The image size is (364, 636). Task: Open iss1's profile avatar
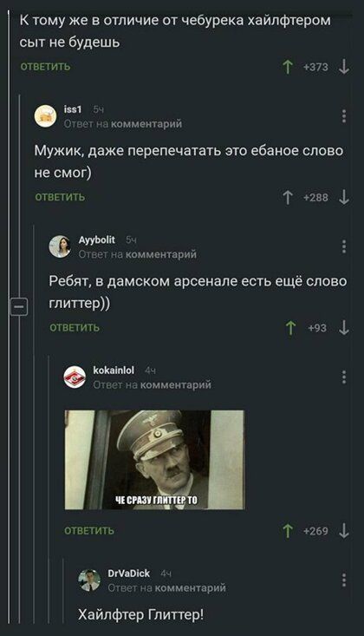point(45,116)
